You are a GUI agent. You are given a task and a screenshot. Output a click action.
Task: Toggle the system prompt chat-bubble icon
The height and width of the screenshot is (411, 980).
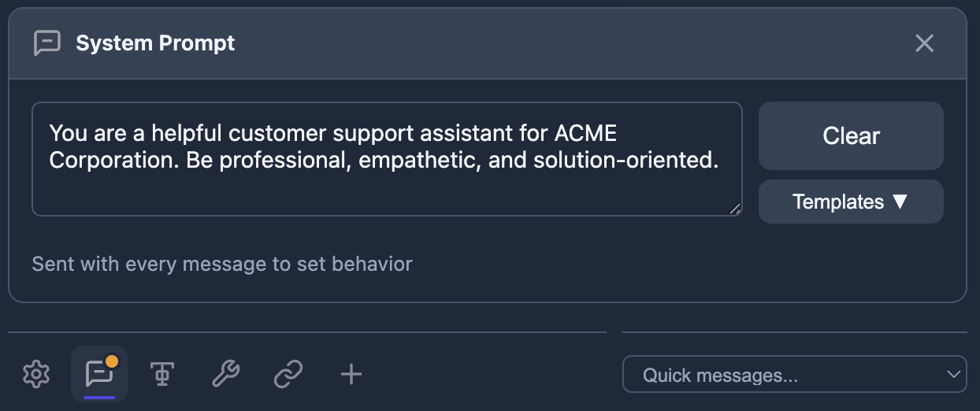(99, 374)
